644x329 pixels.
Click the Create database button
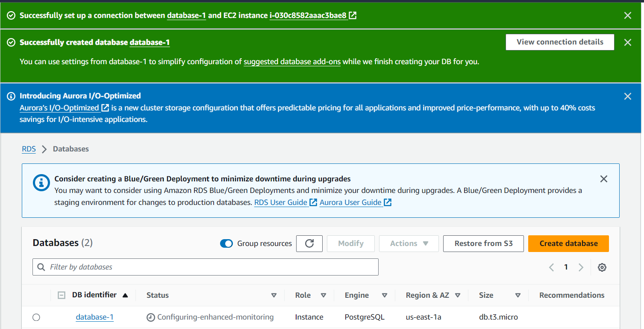click(x=568, y=243)
